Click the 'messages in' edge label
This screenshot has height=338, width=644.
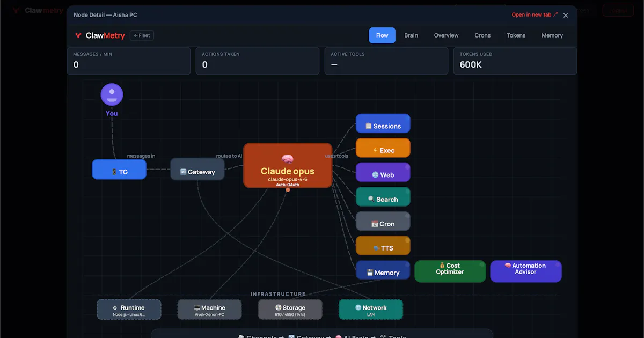click(x=141, y=156)
